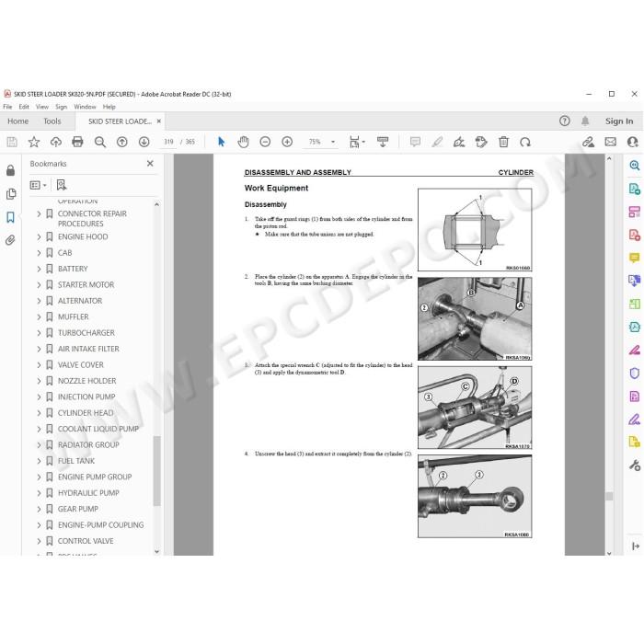The width and height of the screenshot is (644, 644).
Task: Open notifications bell
Action: (x=585, y=121)
